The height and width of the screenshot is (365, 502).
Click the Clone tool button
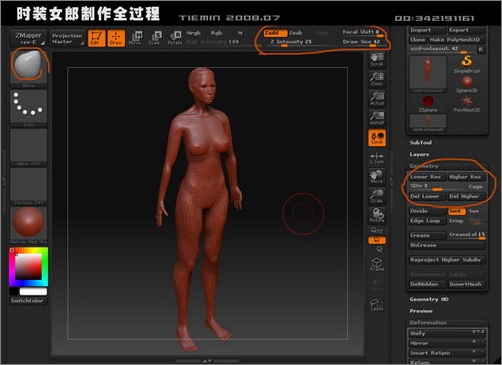[x=418, y=40]
